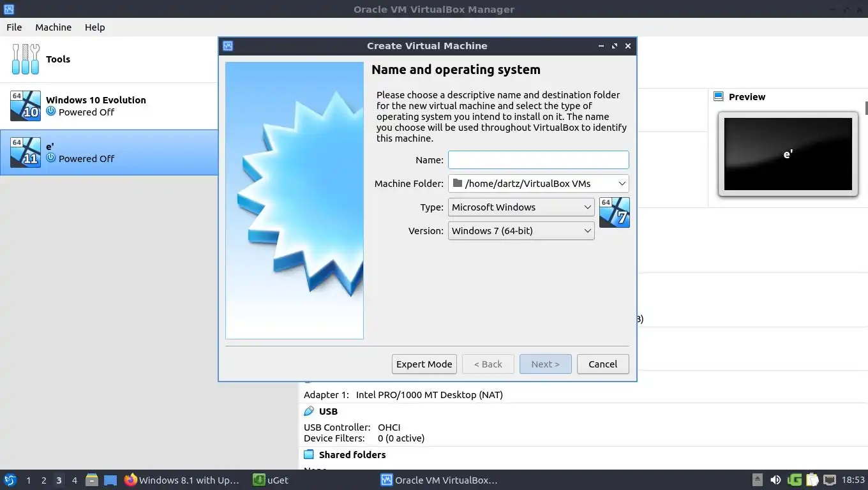Click the dialog title bar VirtualBox icon
This screenshot has width=868, height=490.
(228, 46)
